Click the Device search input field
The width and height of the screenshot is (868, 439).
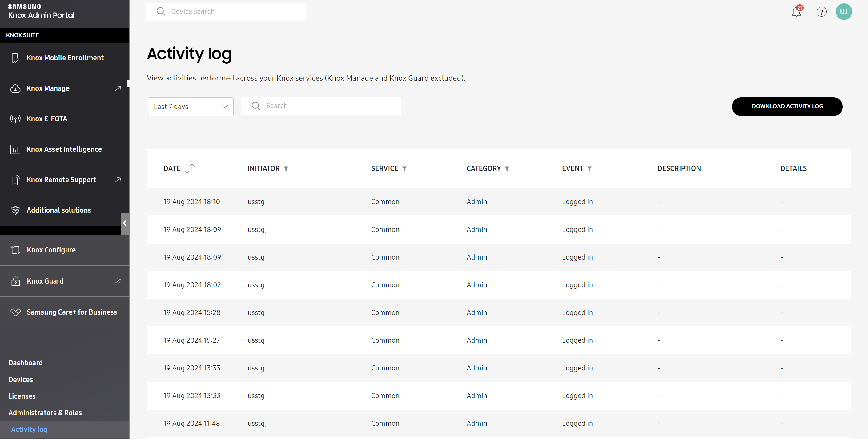(x=226, y=12)
